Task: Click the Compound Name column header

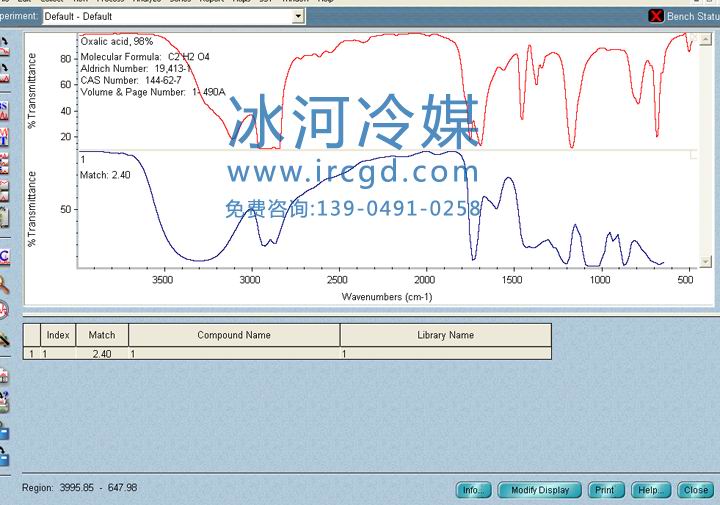Action: tap(234, 335)
